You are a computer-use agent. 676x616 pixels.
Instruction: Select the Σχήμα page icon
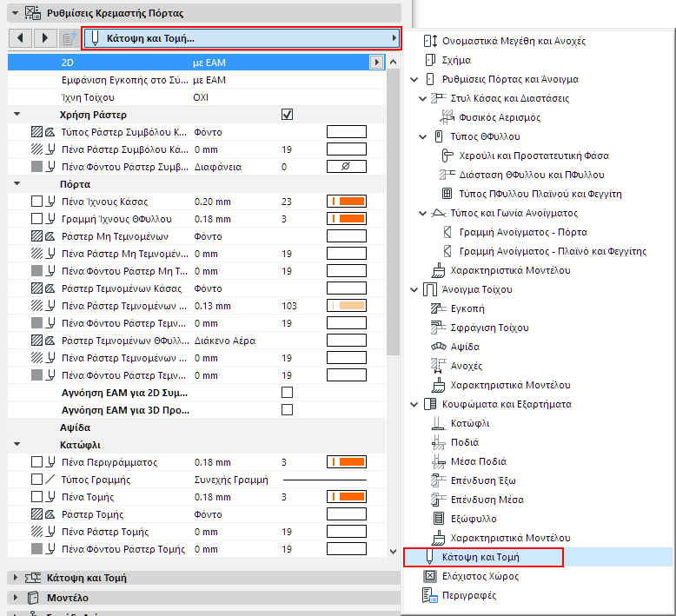[430, 60]
